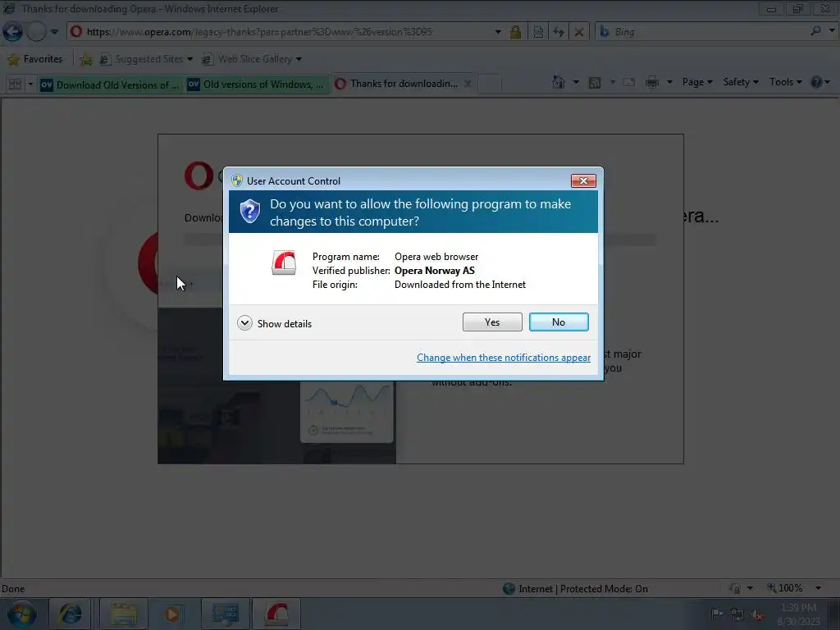
Task: Switch to Download Old Versions of tab
Action: [111, 84]
